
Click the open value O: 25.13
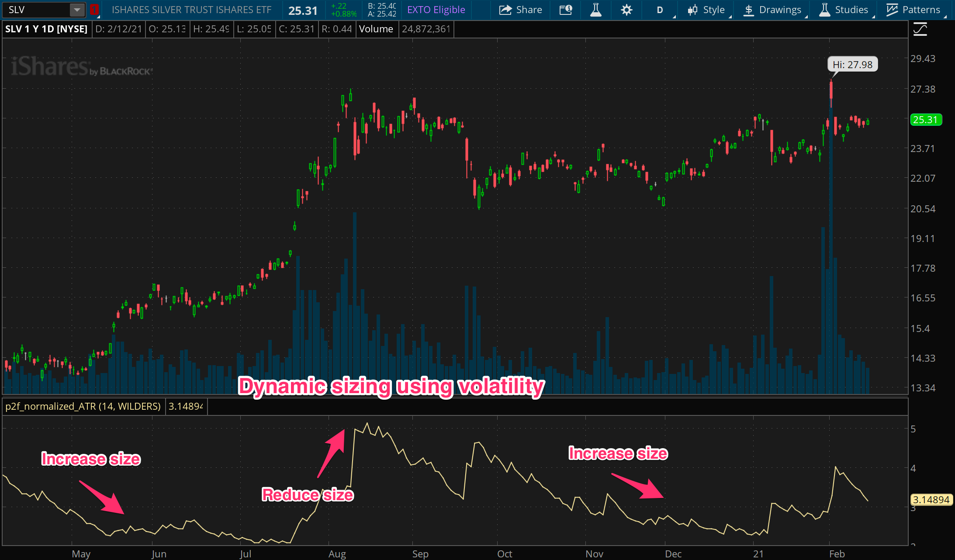(x=167, y=29)
